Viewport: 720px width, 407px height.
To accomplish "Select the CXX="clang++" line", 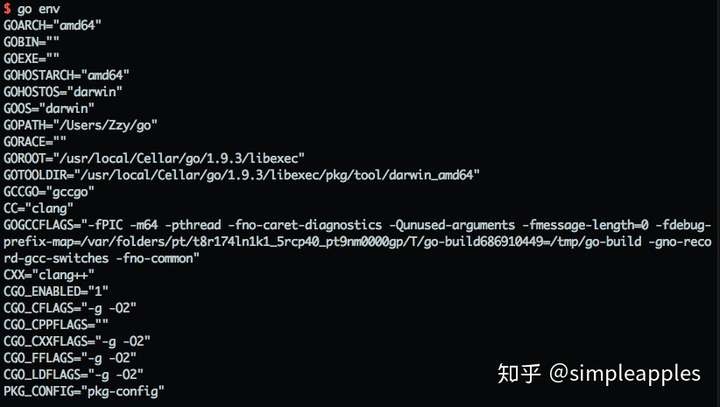I will click(49, 275).
